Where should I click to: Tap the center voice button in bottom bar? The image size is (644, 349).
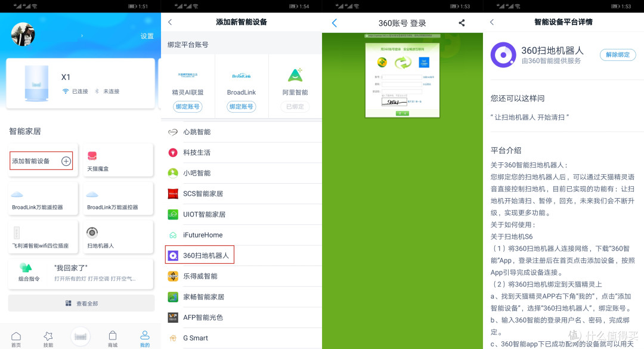[x=80, y=337]
